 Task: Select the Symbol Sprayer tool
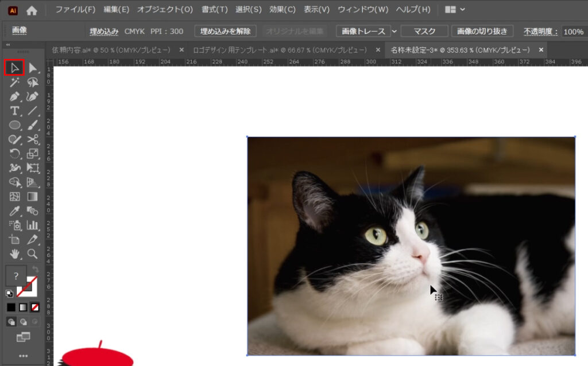tap(14, 225)
